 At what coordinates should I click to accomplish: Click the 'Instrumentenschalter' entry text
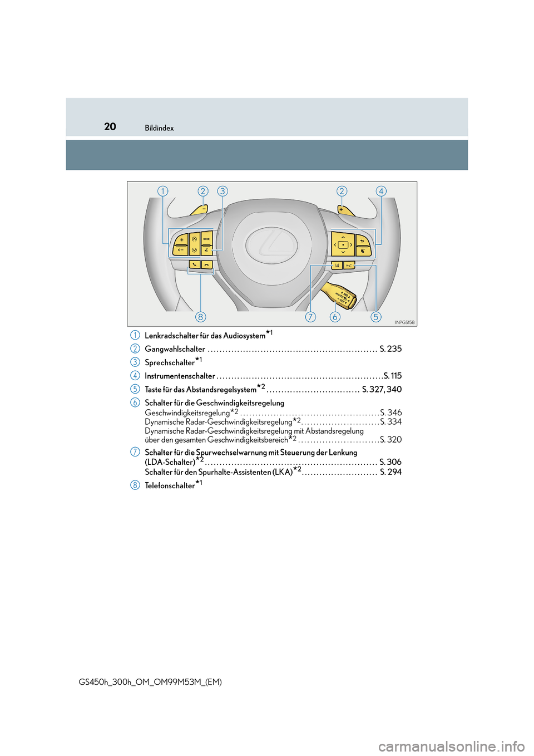(x=180, y=376)
